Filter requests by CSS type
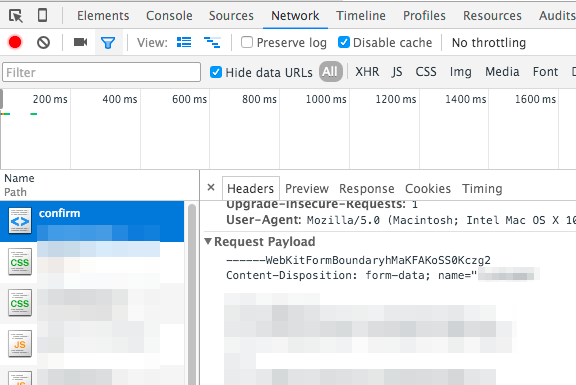 tap(426, 72)
